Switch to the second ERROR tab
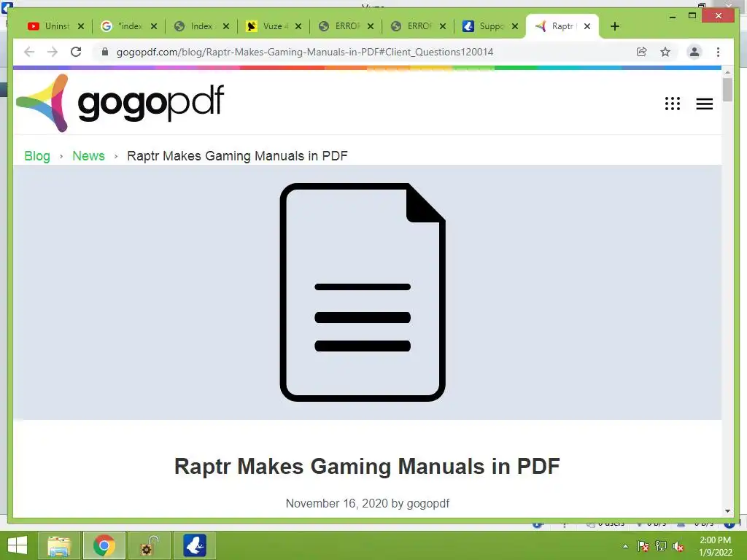747x560 pixels. coord(411,26)
